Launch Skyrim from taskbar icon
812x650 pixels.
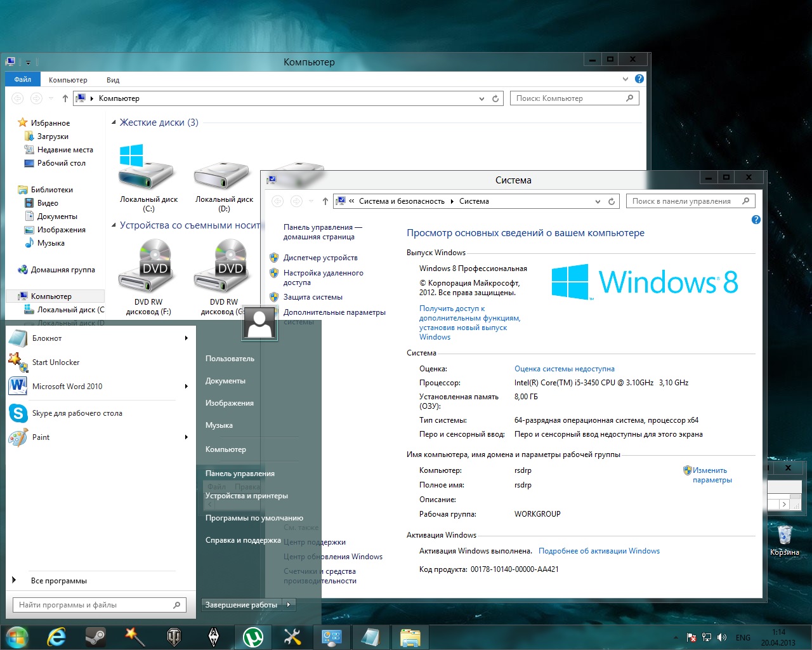[214, 637]
